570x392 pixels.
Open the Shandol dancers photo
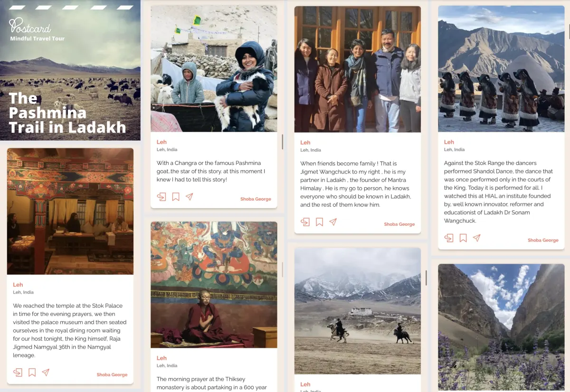click(501, 69)
